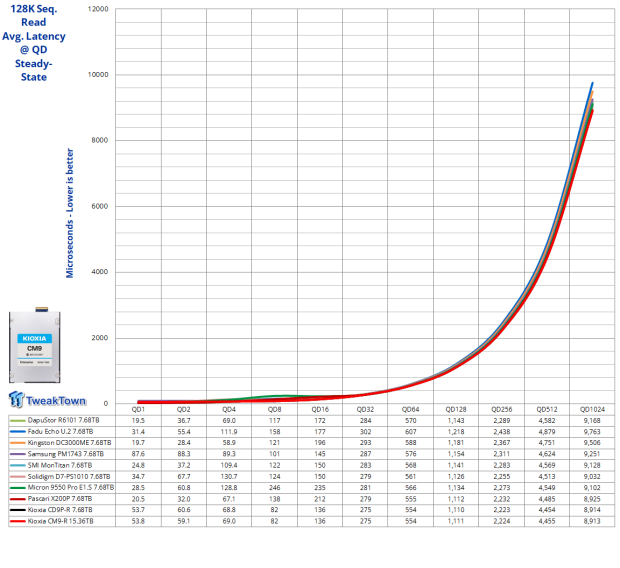Click the 'QD128' column header
This screenshot has height=568, width=620.
click(x=456, y=409)
